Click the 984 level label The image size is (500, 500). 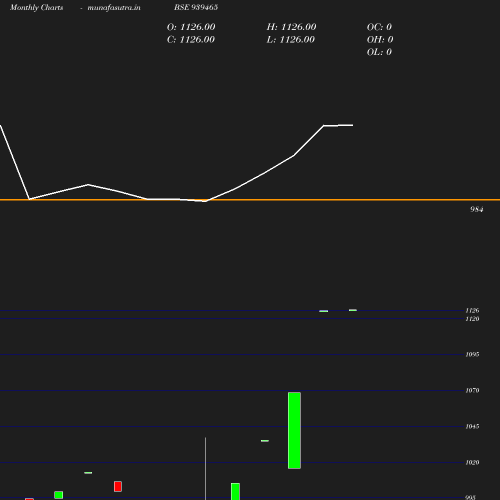pos(477,209)
